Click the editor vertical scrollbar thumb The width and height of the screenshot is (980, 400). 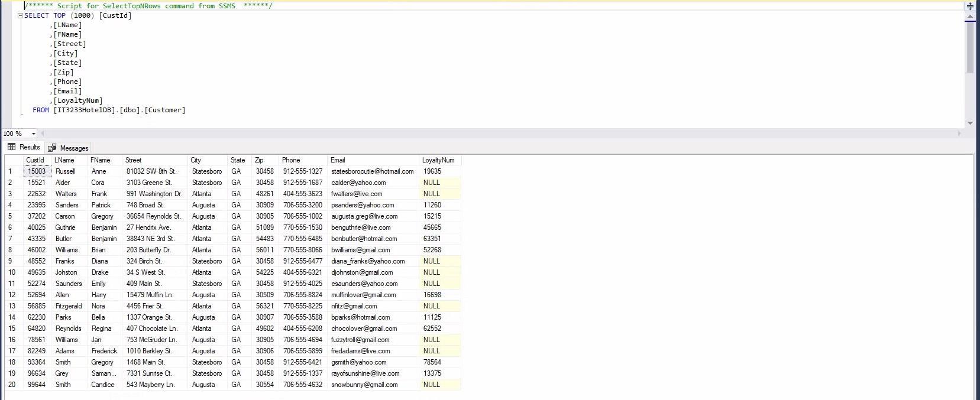(x=970, y=47)
